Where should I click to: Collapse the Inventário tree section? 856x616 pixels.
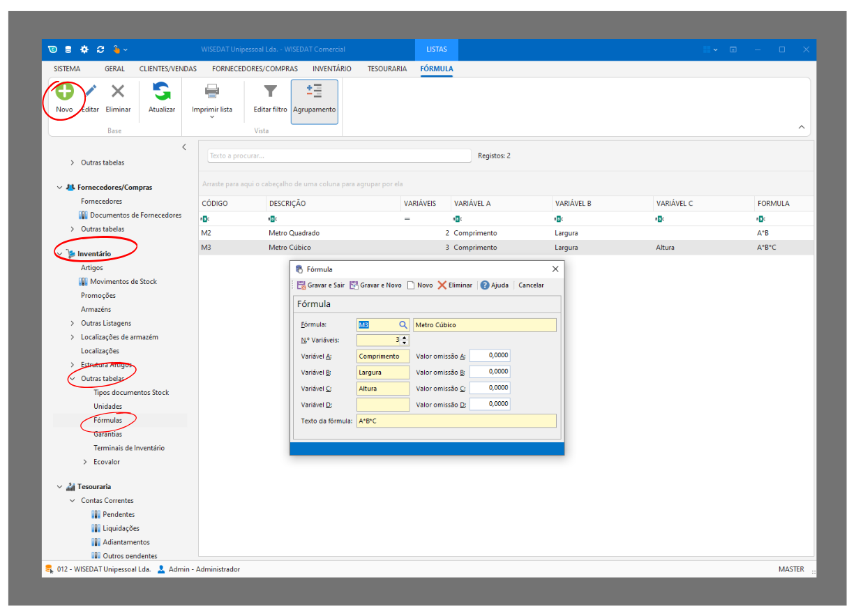(59, 254)
